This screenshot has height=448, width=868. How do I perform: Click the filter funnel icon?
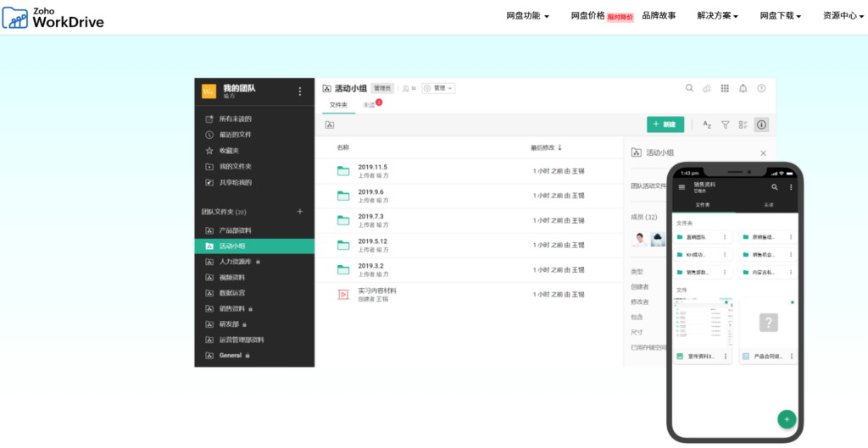pos(725,125)
